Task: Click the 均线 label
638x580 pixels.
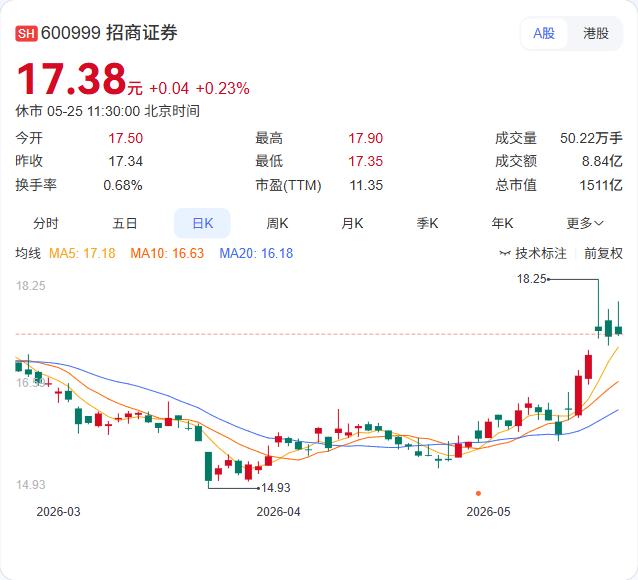Action: point(28,254)
